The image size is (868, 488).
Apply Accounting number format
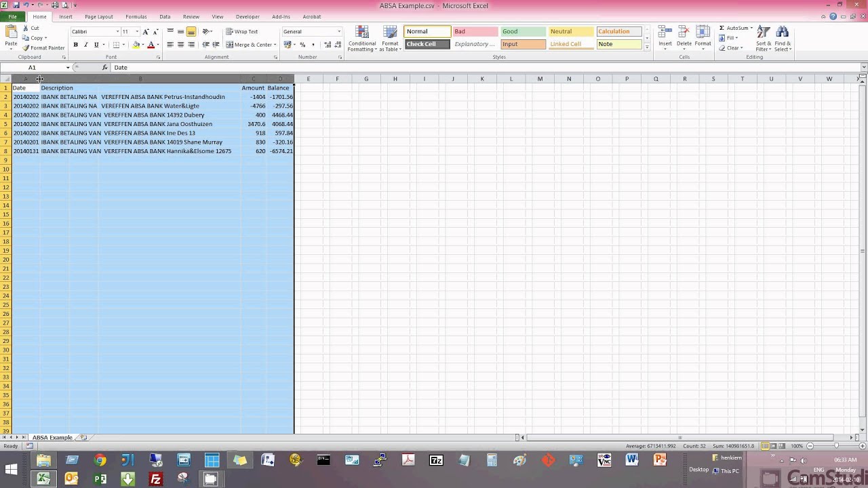pos(288,45)
